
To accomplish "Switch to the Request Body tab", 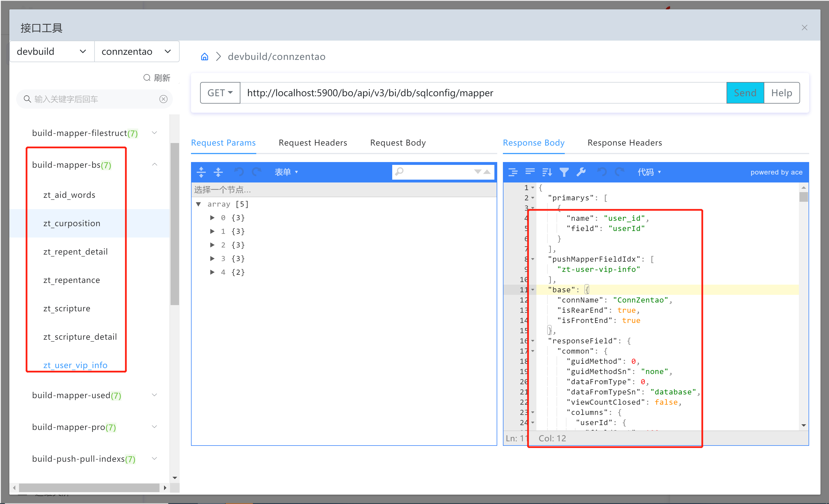I will pyautogui.click(x=398, y=143).
